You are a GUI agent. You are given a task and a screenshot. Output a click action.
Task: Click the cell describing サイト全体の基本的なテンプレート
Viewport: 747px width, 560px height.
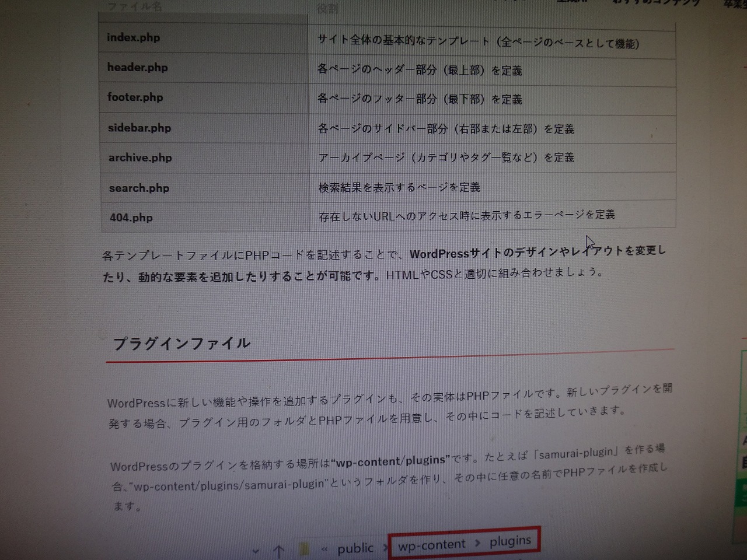492,42
